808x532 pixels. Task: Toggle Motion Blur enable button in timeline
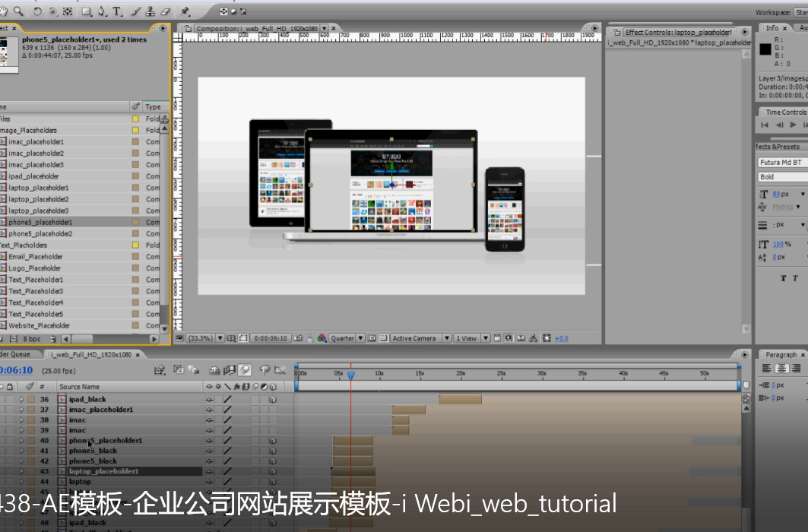pyautogui.click(x=245, y=370)
